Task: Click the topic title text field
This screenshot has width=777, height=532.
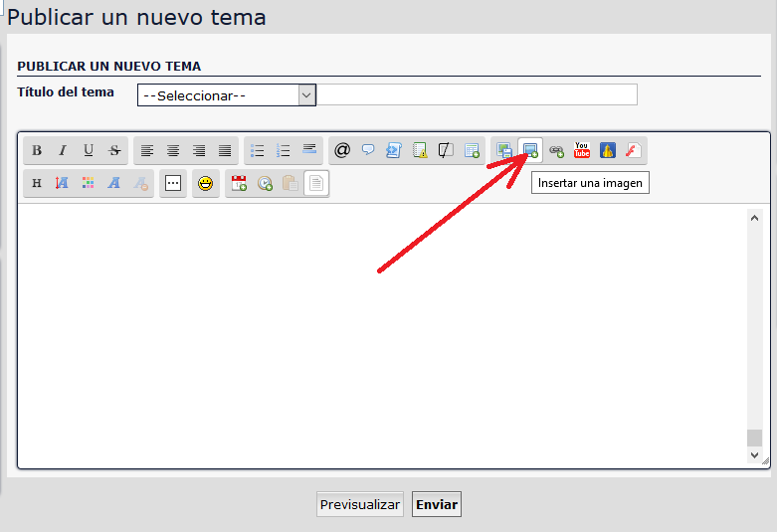Action: point(477,94)
